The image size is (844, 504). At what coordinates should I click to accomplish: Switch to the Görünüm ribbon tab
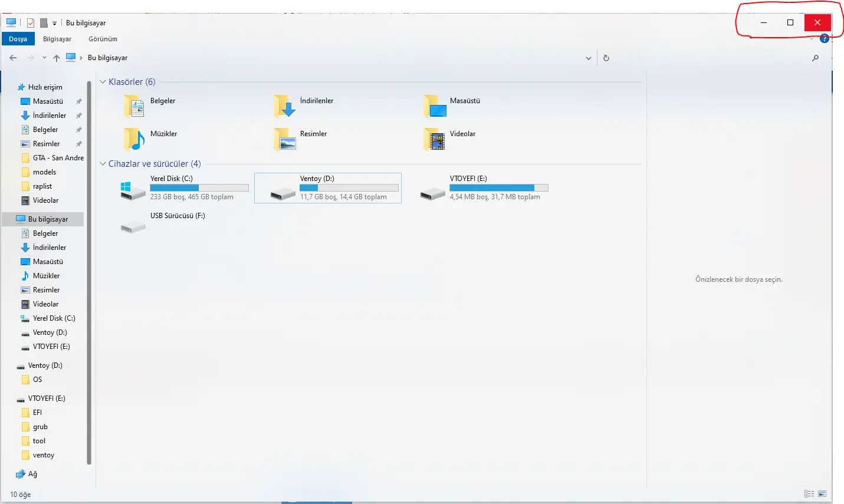pos(103,39)
